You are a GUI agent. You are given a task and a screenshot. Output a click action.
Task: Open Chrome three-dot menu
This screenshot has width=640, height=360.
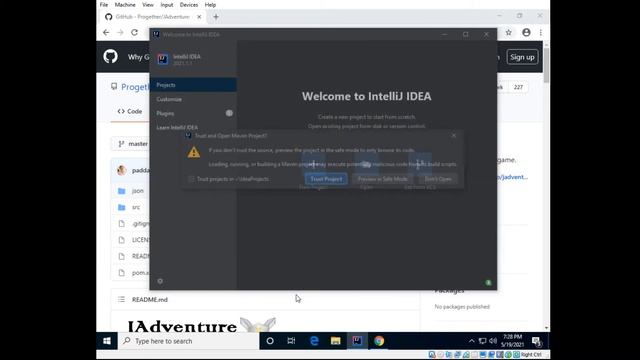[541, 32]
